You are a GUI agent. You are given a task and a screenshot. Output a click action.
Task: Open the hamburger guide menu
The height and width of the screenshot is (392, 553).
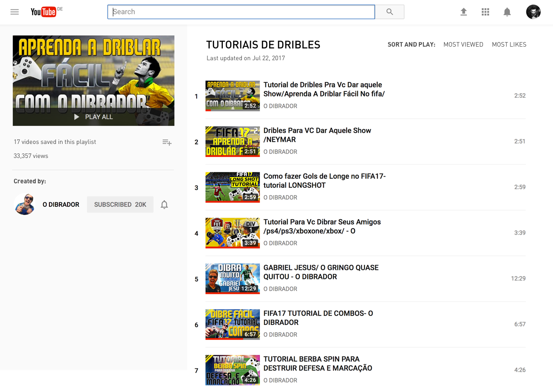point(14,12)
